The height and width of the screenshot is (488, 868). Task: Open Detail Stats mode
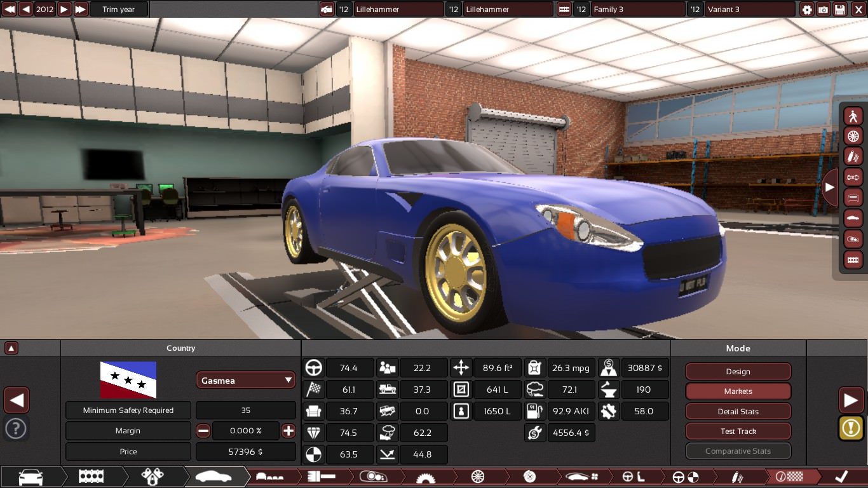[x=738, y=412]
